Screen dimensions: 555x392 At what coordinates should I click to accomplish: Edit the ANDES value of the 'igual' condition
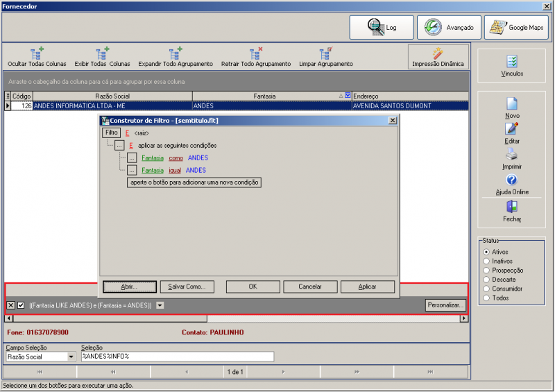(196, 170)
